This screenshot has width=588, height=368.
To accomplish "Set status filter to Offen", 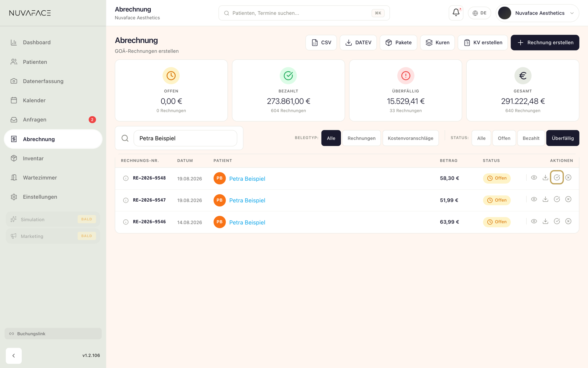I will click(x=504, y=138).
